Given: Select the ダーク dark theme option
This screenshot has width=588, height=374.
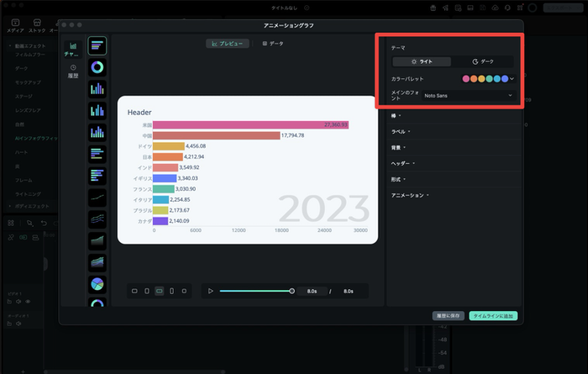Looking at the screenshot, I should pos(483,61).
